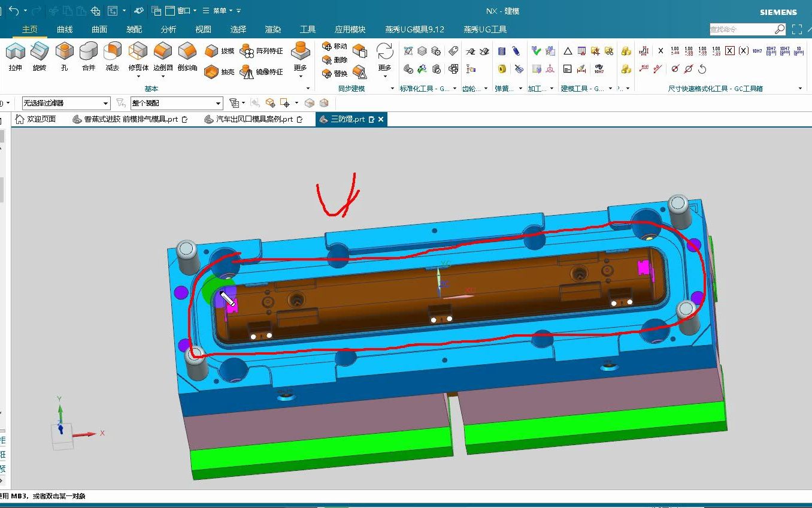This screenshot has height=508, width=812.
Task: Open 镜像特征 (Mirror Feature) command
Action: click(x=261, y=72)
